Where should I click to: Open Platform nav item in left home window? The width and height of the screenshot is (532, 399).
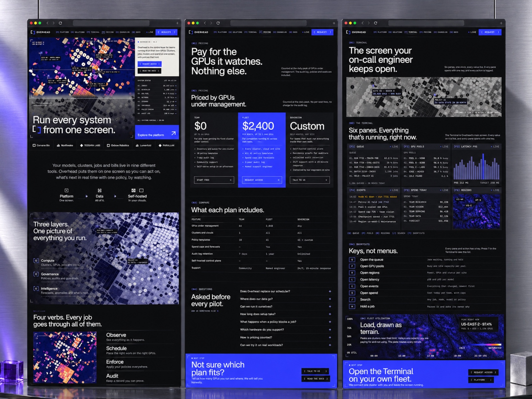tap(63, 32)
